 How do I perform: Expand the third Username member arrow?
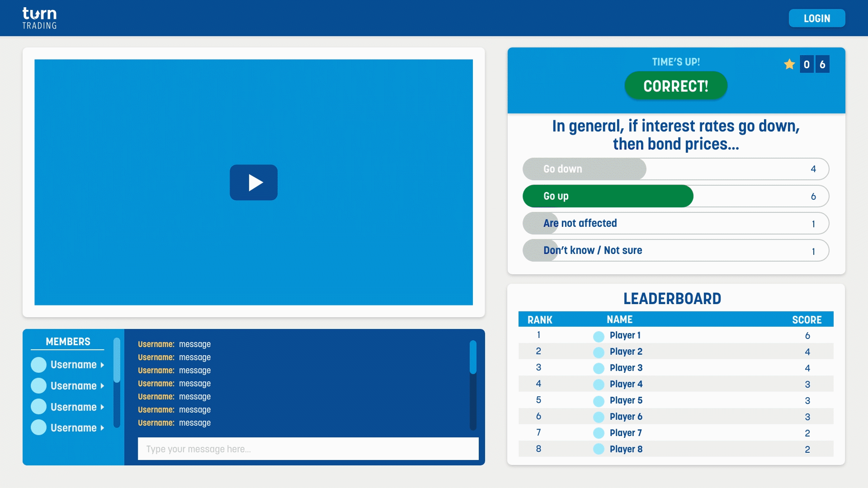point(102,407)
